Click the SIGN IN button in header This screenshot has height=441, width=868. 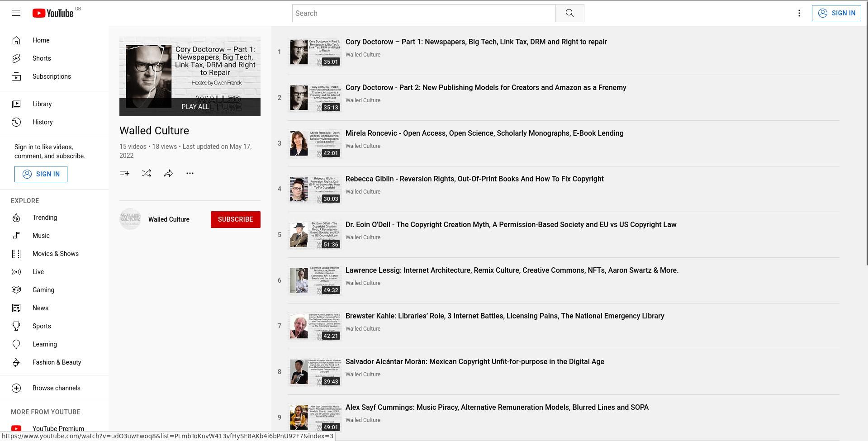(x=836, y=13)
